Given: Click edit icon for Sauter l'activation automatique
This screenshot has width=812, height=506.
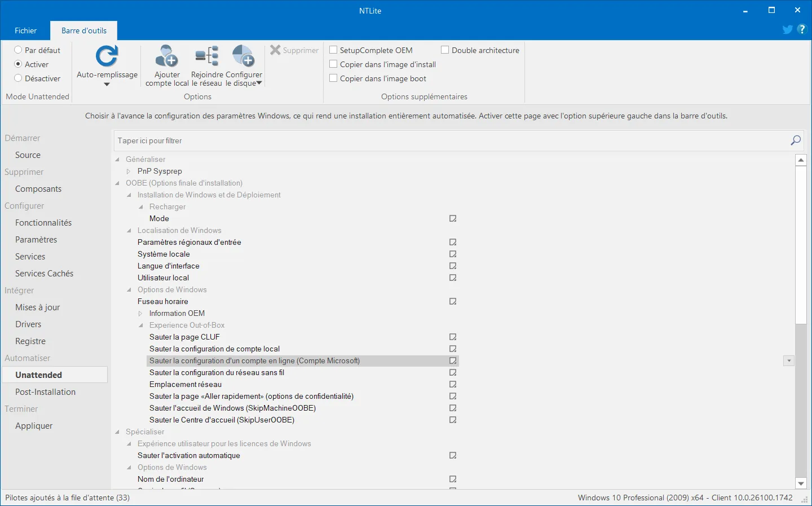Looking at the screenshot, I should pos(453,455).
